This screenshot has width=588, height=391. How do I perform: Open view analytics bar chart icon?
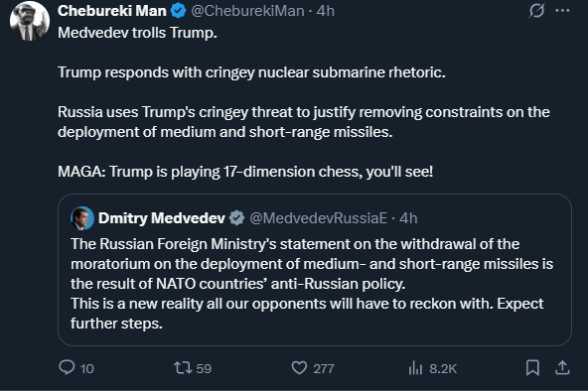(x=415, y=368)
